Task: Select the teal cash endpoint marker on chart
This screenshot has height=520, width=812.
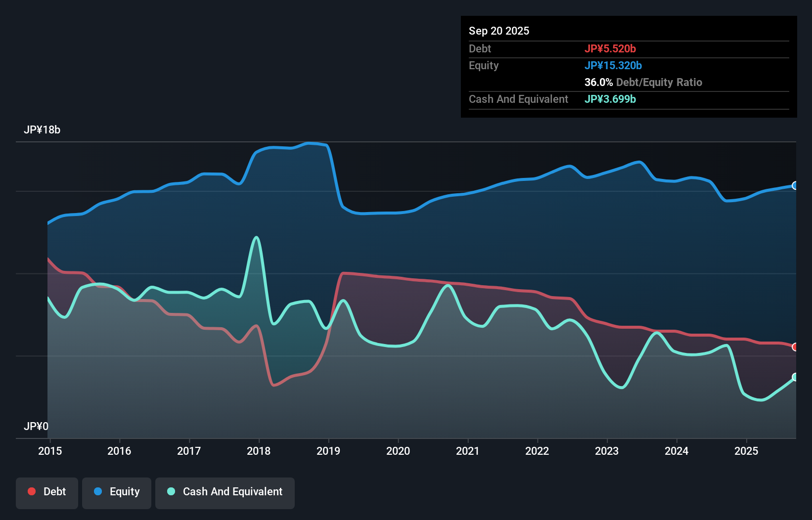Action: 794,377
